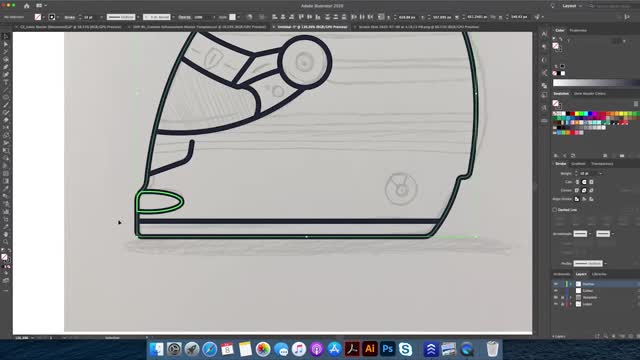Toggle visibility of the second layer
This screenshot has width=640, height=360.
pyautogui.click(x=556, y=291)
